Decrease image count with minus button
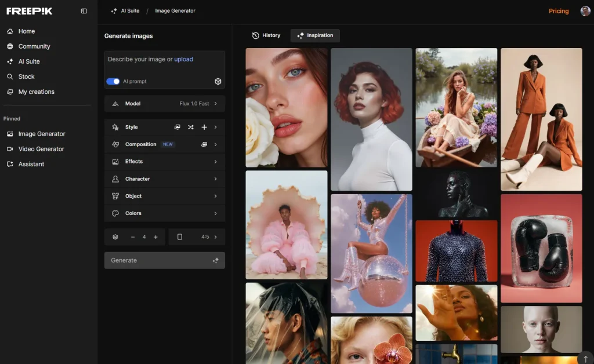This screenshot has width=594, height=364. click(133, 237)
